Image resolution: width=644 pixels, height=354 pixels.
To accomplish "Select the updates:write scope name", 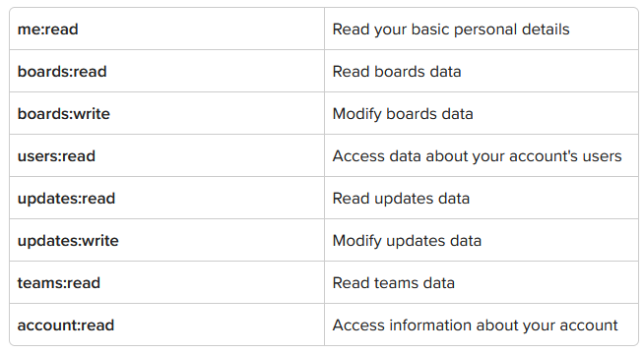I will pyautogui.click(x=68, y=241).
